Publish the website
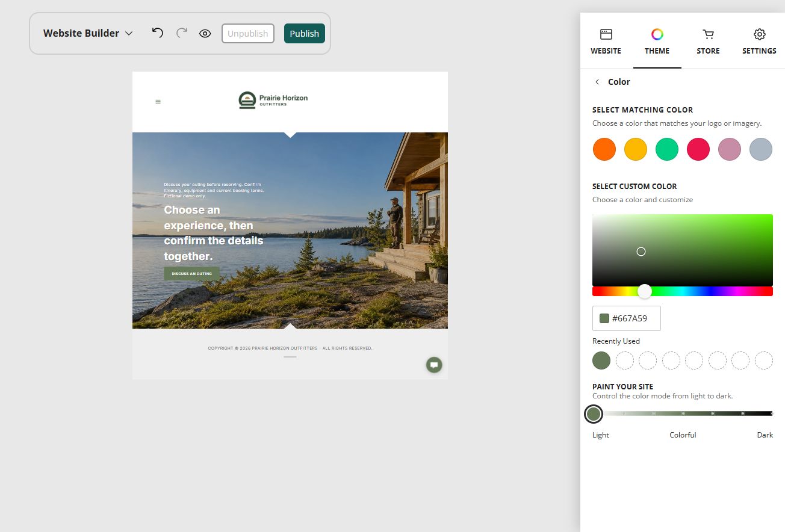 (305, 34)
